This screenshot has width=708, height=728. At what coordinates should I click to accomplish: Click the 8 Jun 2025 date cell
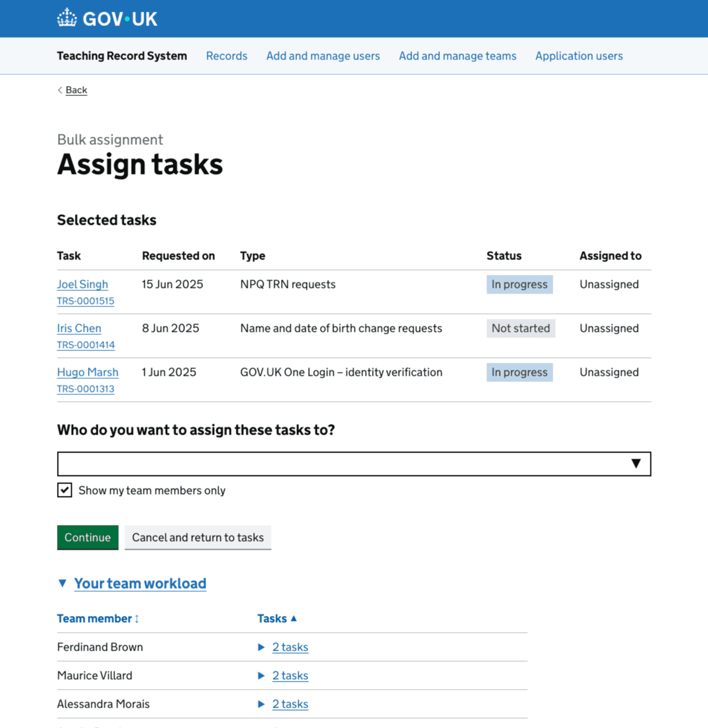pos(170,328)
